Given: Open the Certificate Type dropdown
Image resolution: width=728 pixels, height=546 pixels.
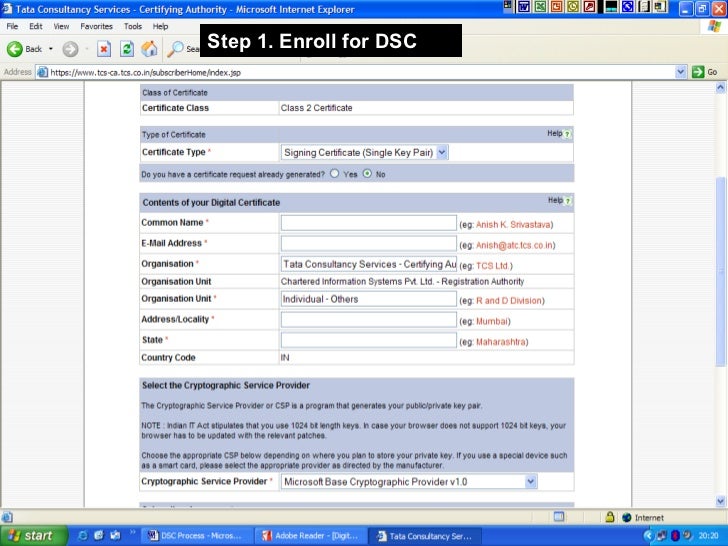Looking at the screenshot, I should tap(442, 152).
